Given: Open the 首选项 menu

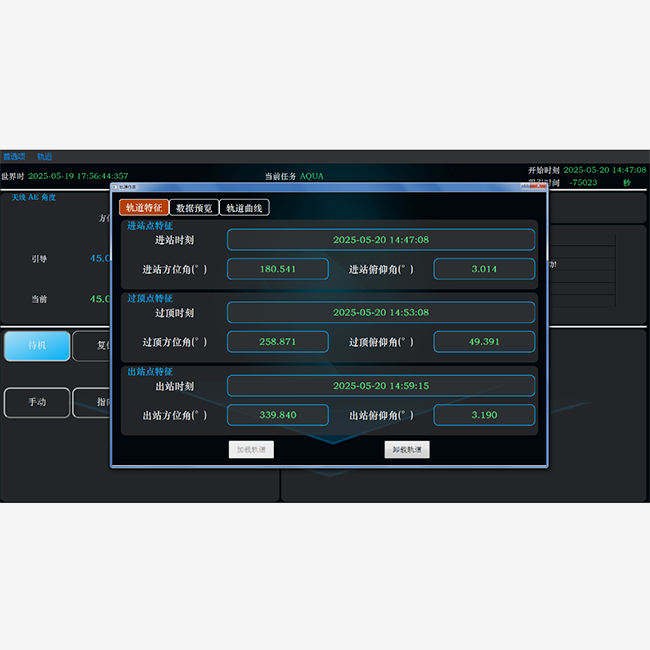Looking at the screenshot, I should (x=14, y=156).
